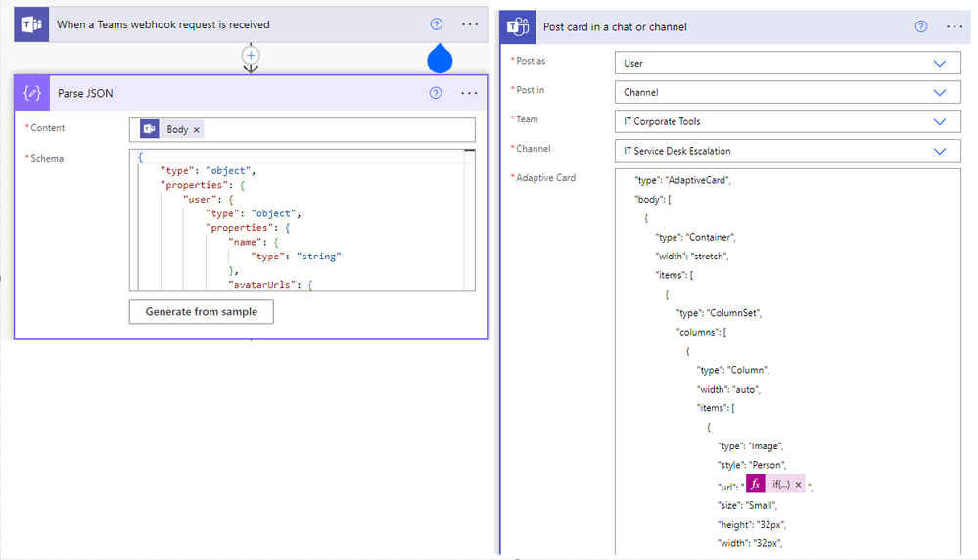Click the Parse JSON action icon
The width and height of the screenshot is (978, 560).
coord(31,93)
